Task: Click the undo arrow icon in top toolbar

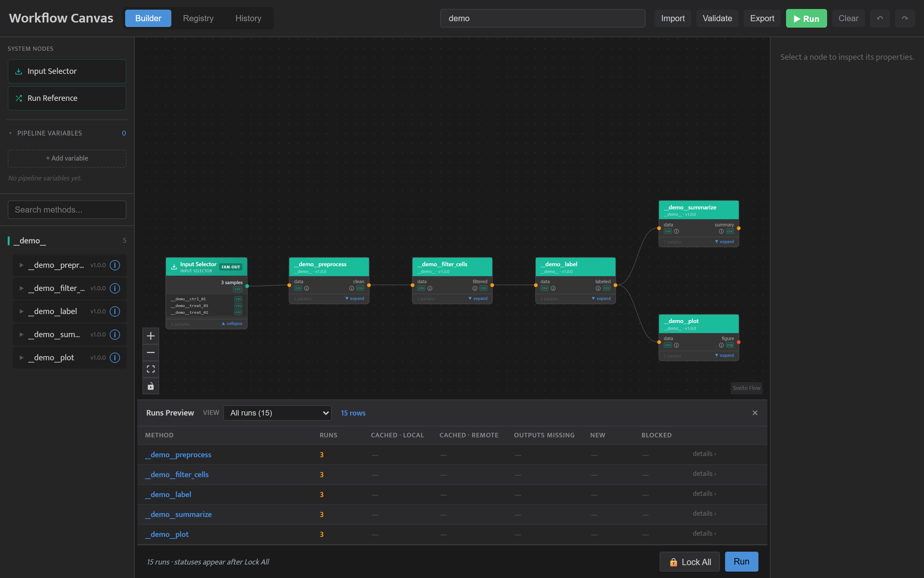Action: pos(880,18)
